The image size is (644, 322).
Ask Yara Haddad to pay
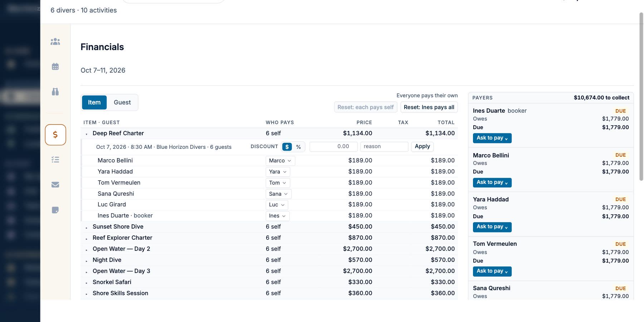click(x=492, y=227)
